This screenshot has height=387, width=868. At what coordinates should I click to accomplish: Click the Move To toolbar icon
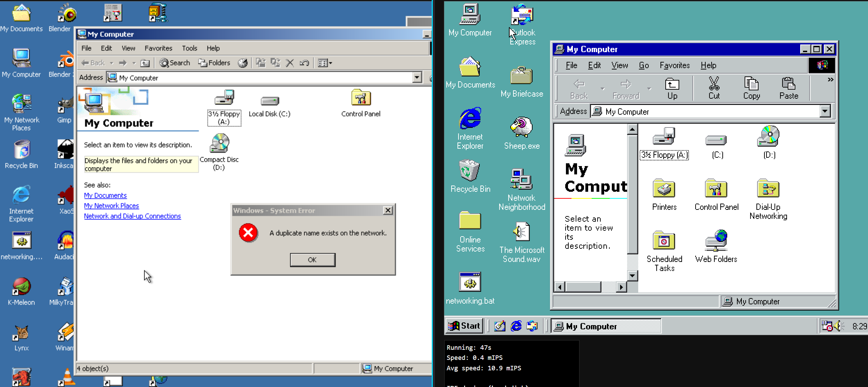pyautogui.click(x=261, y=63)
